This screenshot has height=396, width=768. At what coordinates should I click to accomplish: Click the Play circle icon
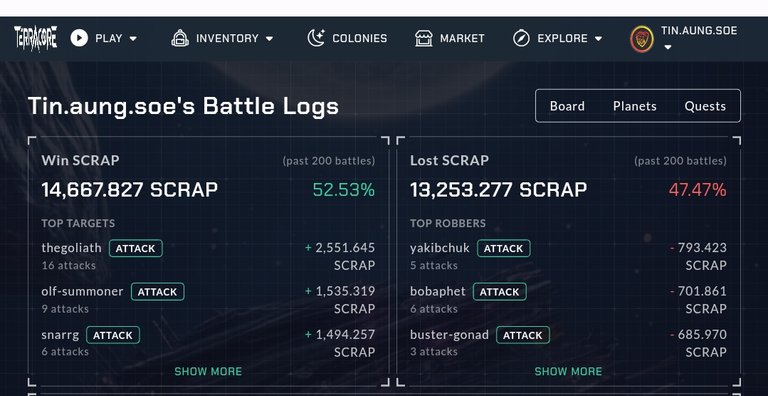coord(79,38)
